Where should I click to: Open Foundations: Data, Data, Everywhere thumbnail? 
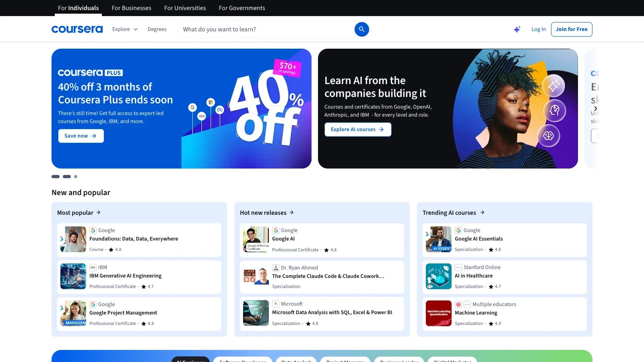(x=73, y=239)
